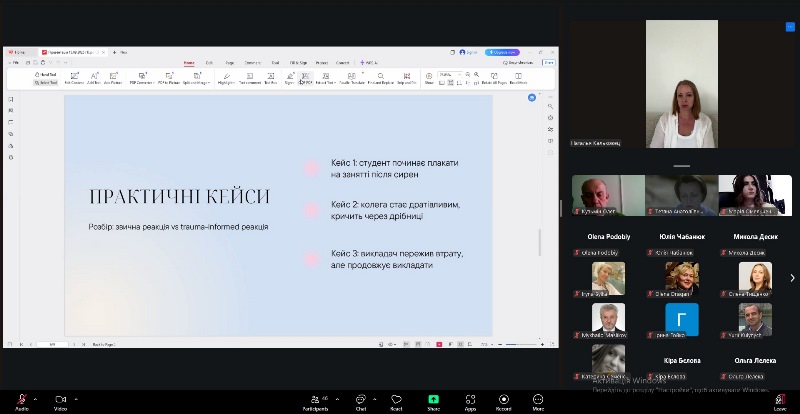Switch to the Home ribbon tab

pyautogui.click(x=189, y=62)
